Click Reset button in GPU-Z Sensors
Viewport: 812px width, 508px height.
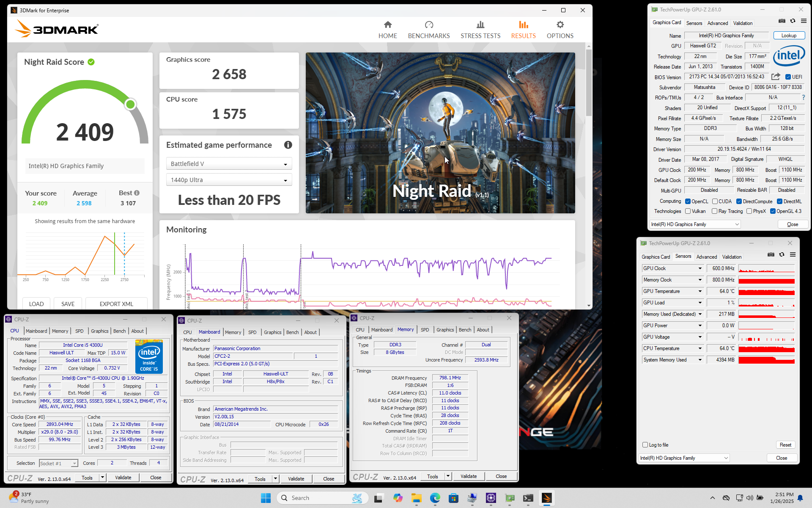tap(785, 445)
